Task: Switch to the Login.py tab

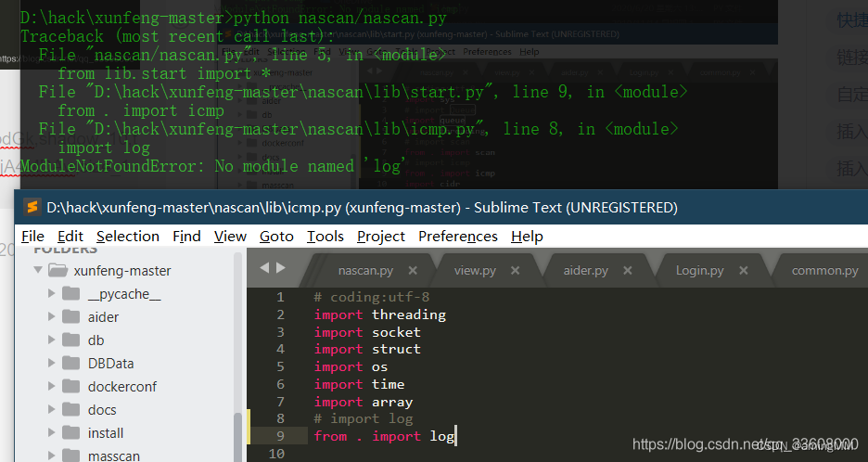Action: click(x=700, y=270)
